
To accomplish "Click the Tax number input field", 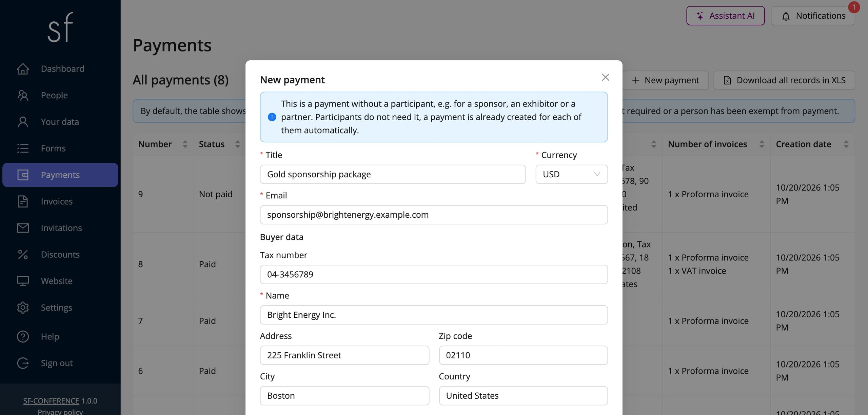I will 434,274.
